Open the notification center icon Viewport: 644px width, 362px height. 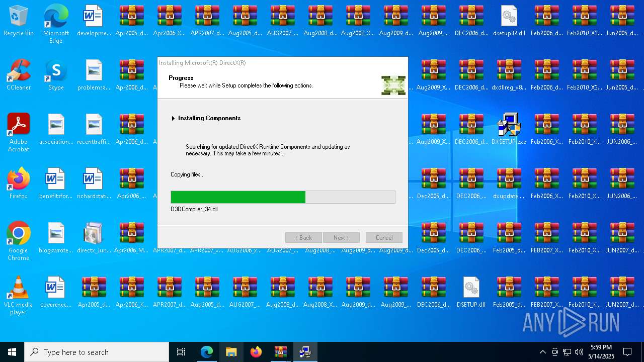(627, 352)
